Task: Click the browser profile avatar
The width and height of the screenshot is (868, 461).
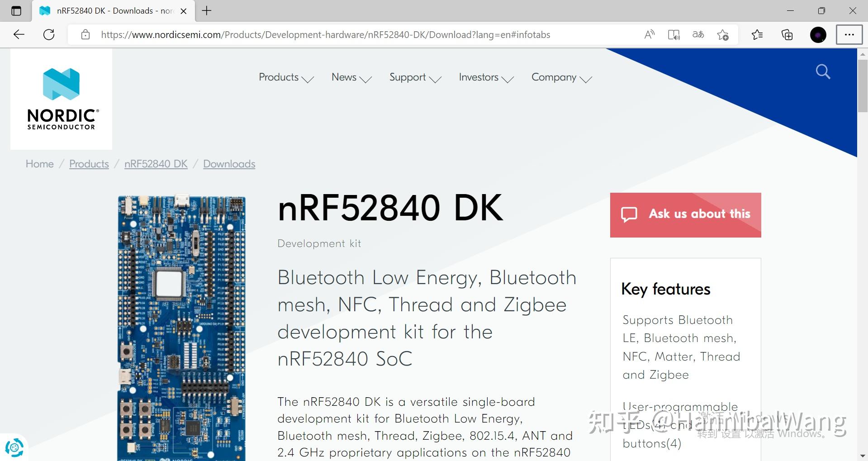Action: (818, 34)
